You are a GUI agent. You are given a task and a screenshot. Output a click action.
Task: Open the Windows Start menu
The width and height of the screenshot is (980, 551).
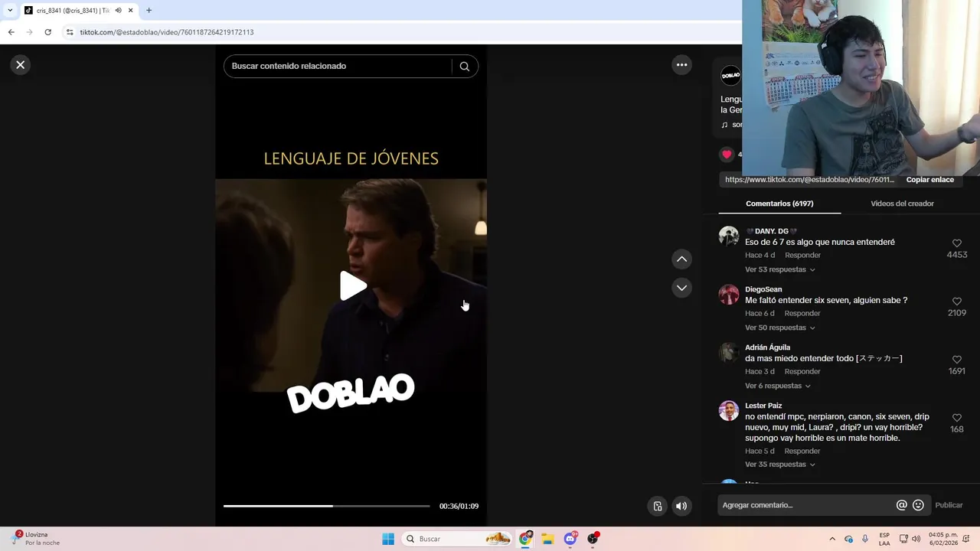point(388,539)
